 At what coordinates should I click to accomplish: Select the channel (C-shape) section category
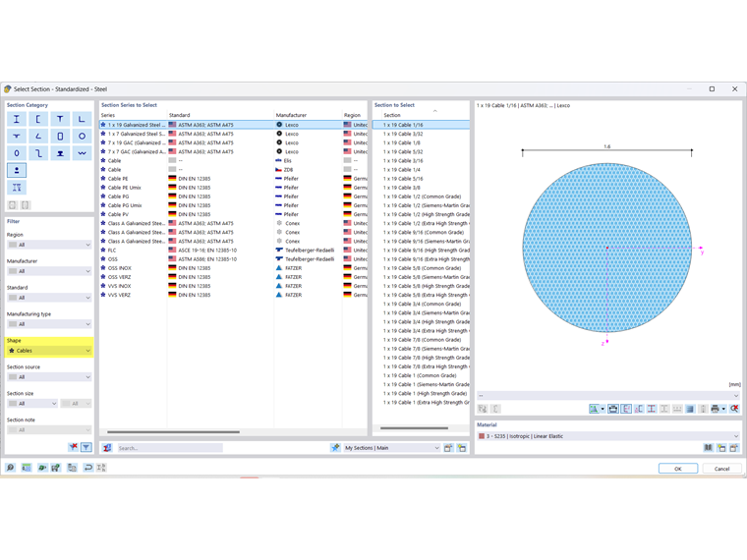tap(38, 119)
